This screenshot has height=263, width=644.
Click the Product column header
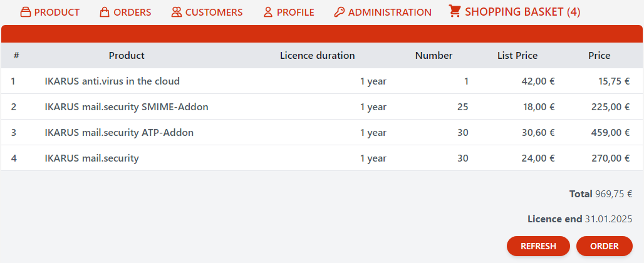[x=127, y=55]
